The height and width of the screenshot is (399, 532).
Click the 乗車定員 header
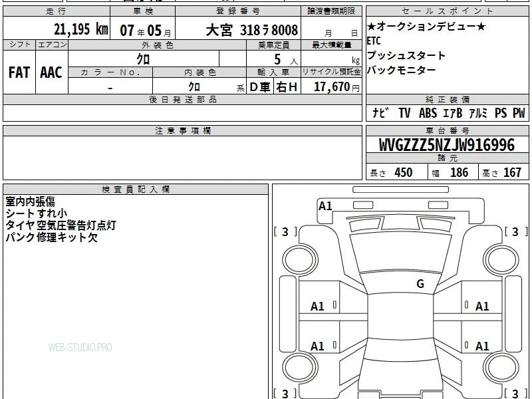(x=273, y=45)
